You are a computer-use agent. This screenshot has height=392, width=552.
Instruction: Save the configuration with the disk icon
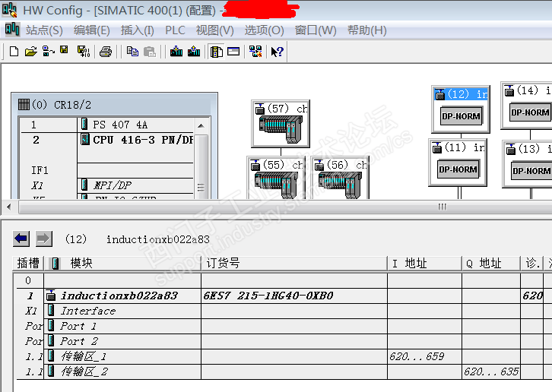[x=64, y=50]
